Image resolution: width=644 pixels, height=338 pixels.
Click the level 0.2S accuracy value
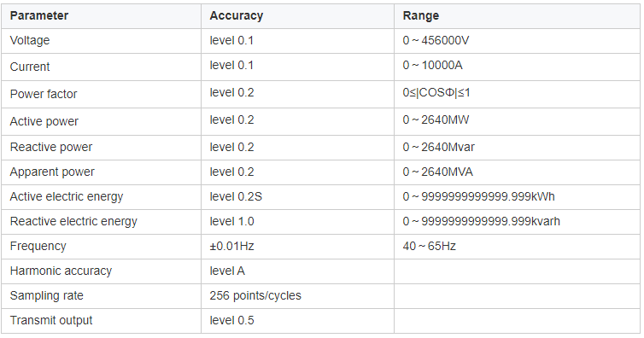[236, 196]
